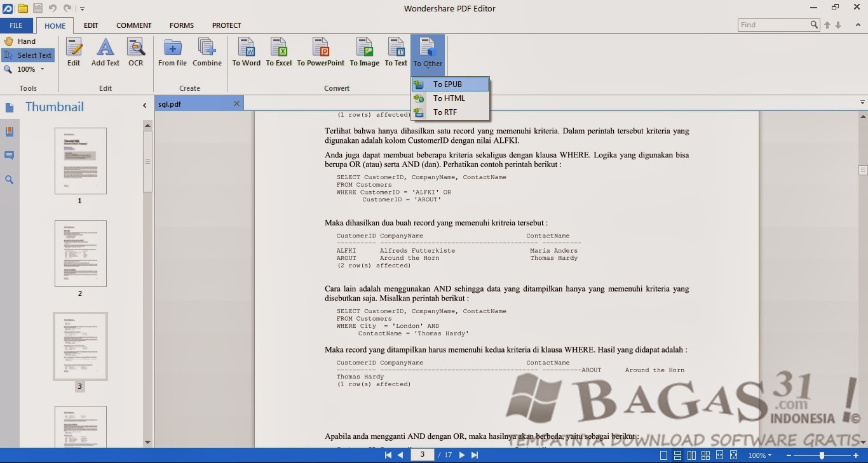The height and width of the screenshot is (463, 868).
Task: Open the Comments panel sidebar icon
Action: click(10, 156)
